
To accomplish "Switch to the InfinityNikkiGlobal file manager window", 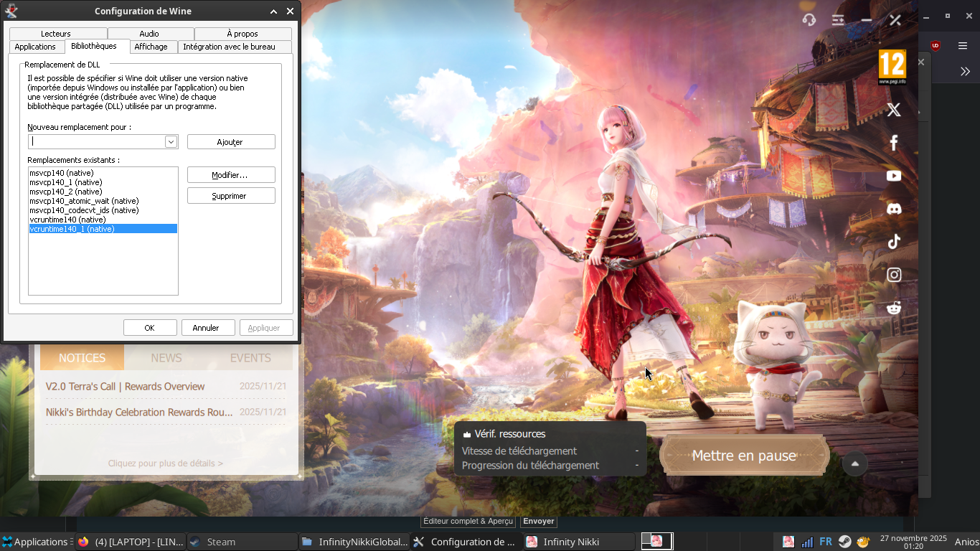I will pos(354,542).
